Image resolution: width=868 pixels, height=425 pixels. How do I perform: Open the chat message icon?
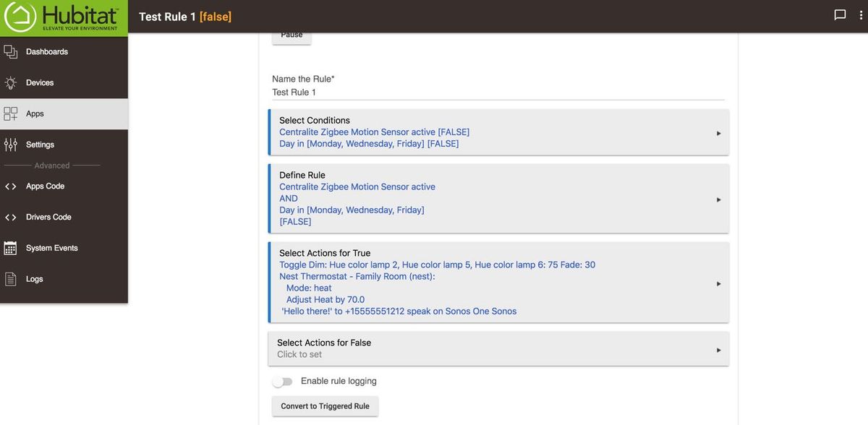840,15
